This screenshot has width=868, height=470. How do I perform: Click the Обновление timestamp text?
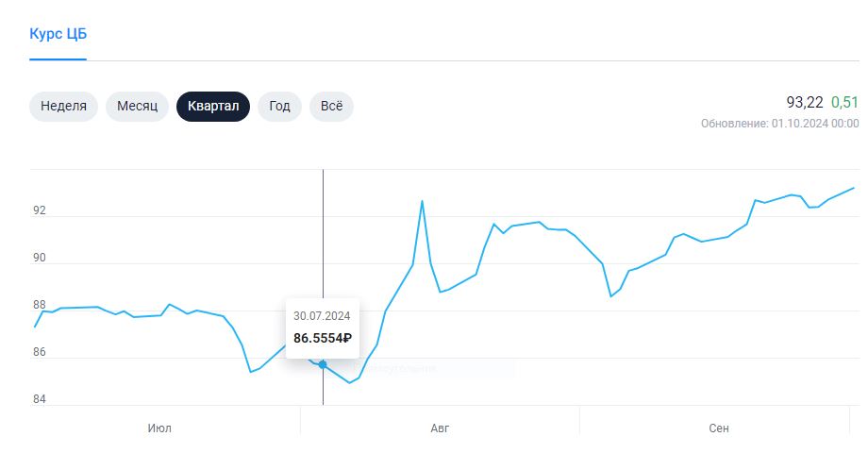pyautogui.click(x=780, y=124)
